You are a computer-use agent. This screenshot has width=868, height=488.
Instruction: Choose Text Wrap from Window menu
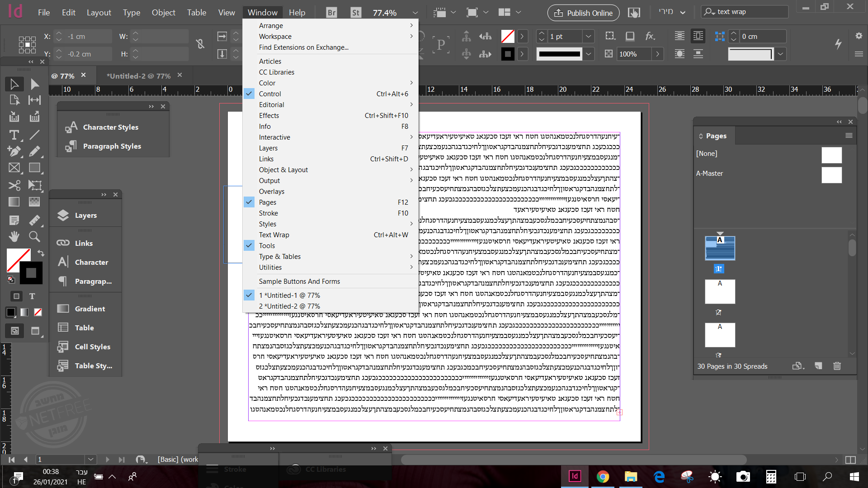click(x=274, y=235)
